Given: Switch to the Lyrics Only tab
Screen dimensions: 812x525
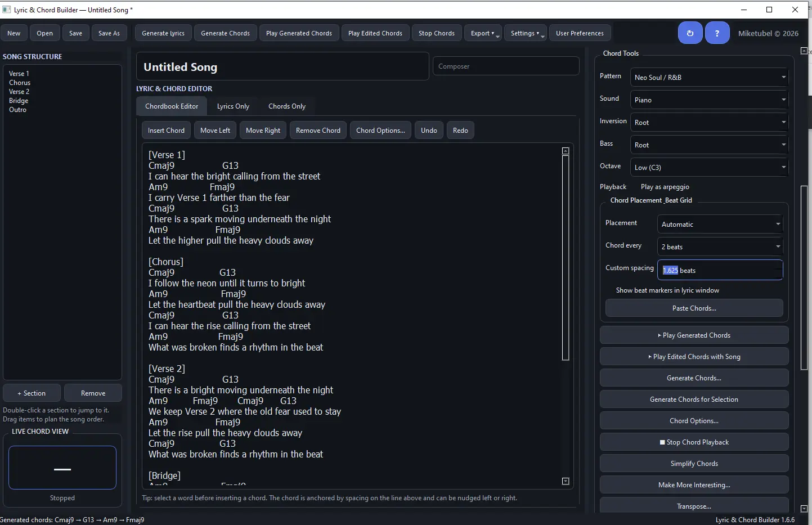Looking at the screenshot, I should [233, 106].
